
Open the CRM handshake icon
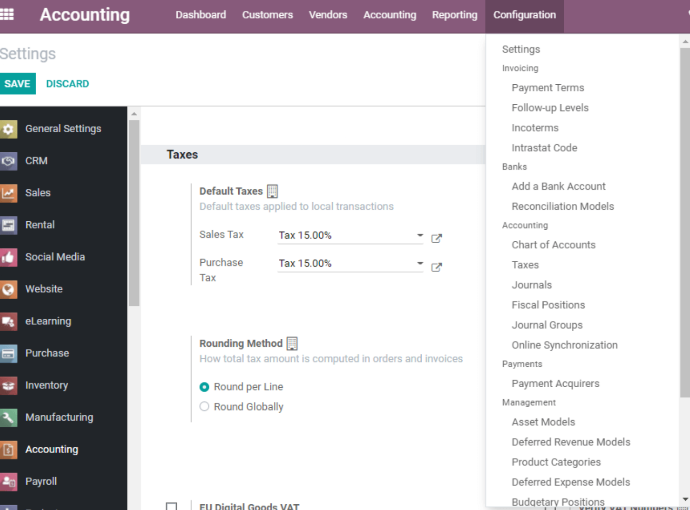pos(8,161)
